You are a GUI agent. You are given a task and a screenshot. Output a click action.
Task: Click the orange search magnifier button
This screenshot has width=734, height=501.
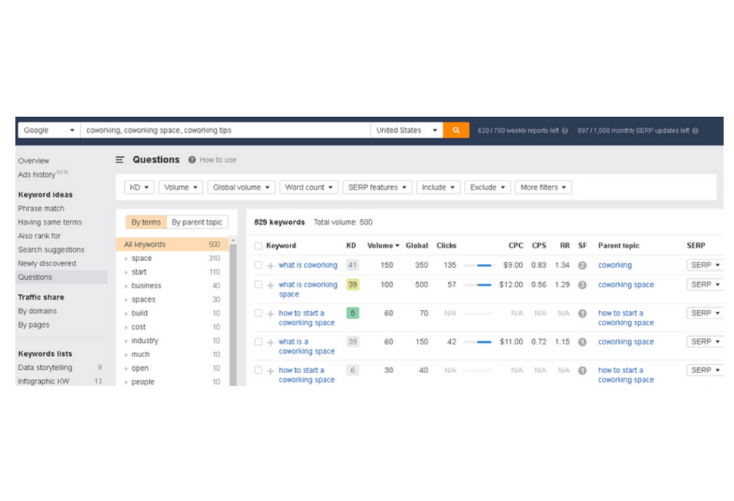(x=456, y=130)
